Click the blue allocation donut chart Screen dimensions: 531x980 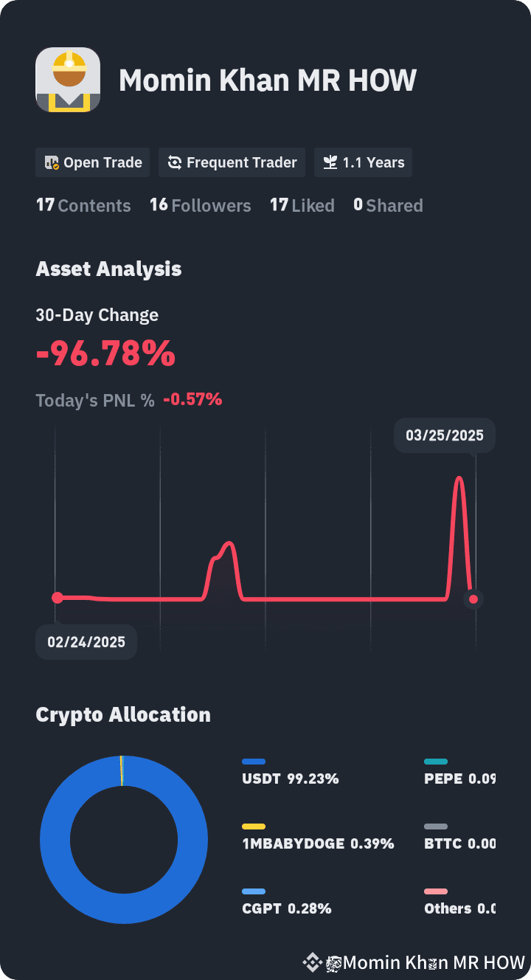pos(124,840)
